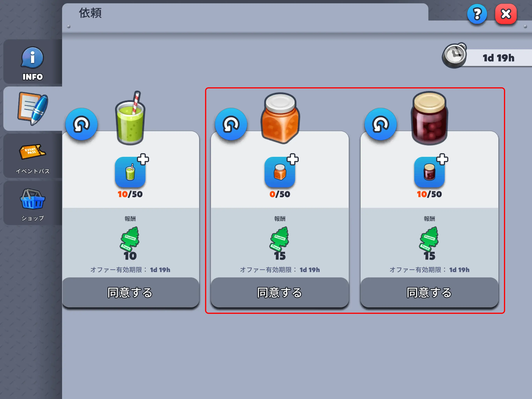Open help with the question mark button
Viewport: 532px width, 399px height.
(477, 14)
